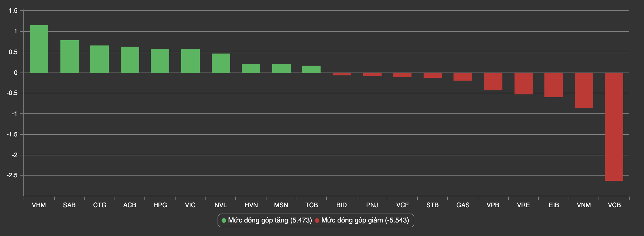The width and height of the screenshot is (644, 236).
Task: Click the VNM axis label
Action: [x=584, y=205]
